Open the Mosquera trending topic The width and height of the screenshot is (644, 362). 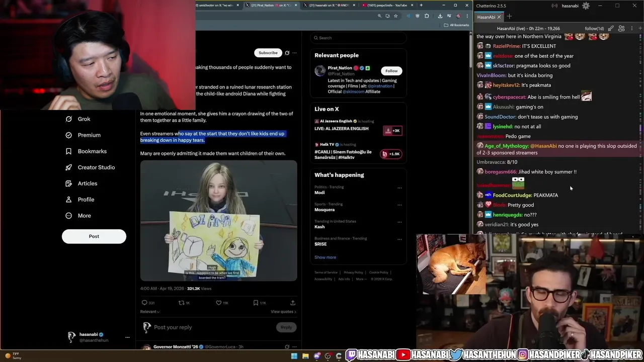(325, 210)
